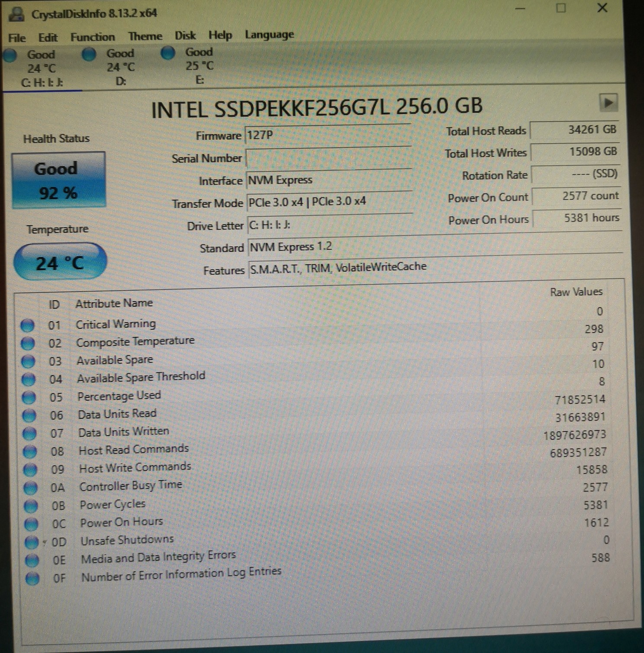Click the CrystalDiskInfo title bar icon
This screenshot has height=653, width=644.
click(17, 14)
